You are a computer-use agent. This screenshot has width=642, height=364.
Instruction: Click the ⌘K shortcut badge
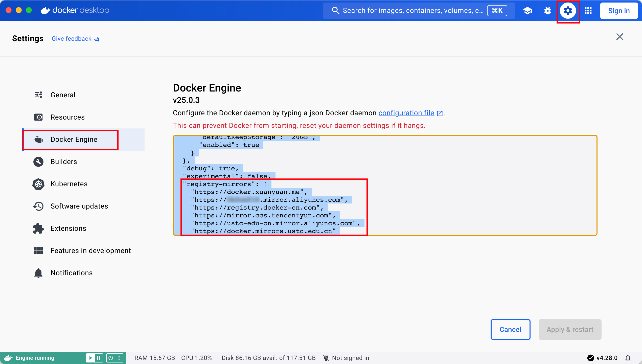(x=497, y=11)
